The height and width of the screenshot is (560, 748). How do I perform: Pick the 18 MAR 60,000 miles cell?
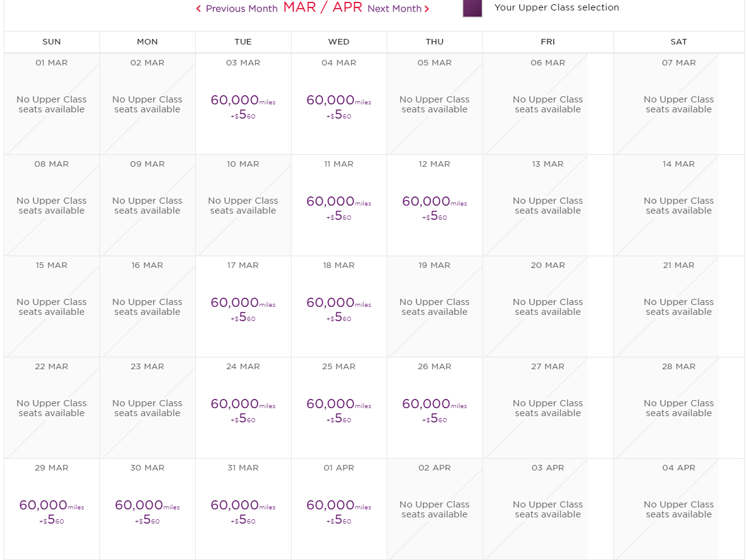(338, 309)
